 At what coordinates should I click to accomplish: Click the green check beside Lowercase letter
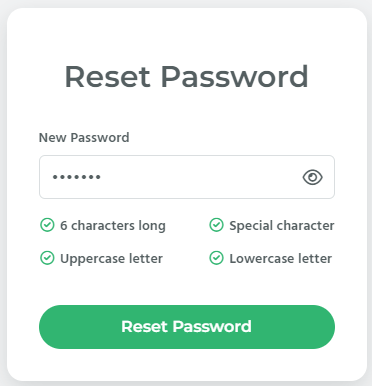(x=216, y=258)
